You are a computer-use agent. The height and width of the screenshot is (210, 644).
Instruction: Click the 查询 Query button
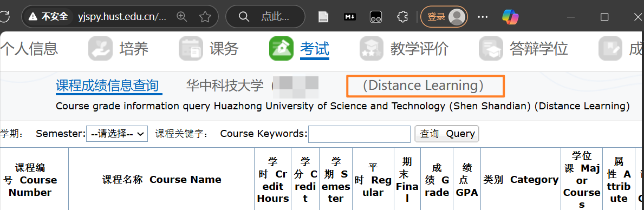447,134
